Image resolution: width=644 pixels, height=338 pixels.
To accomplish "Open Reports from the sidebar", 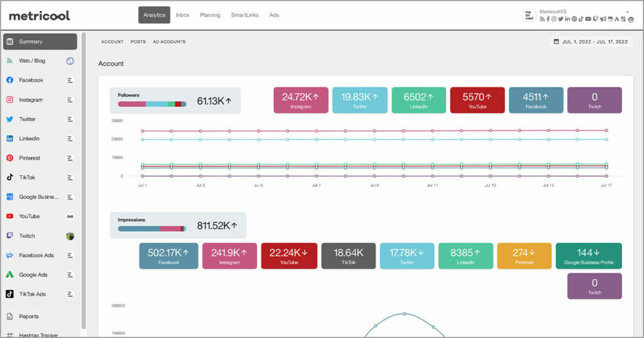I will (x=28, y=317).
